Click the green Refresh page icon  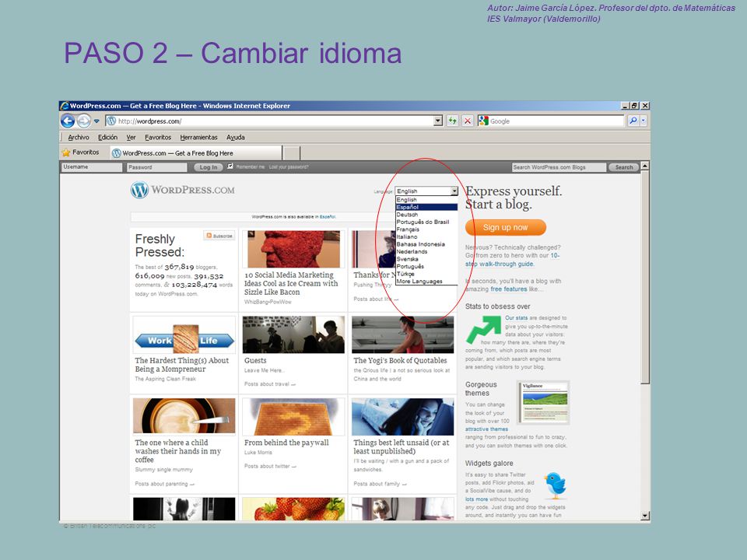pos(452,121)
